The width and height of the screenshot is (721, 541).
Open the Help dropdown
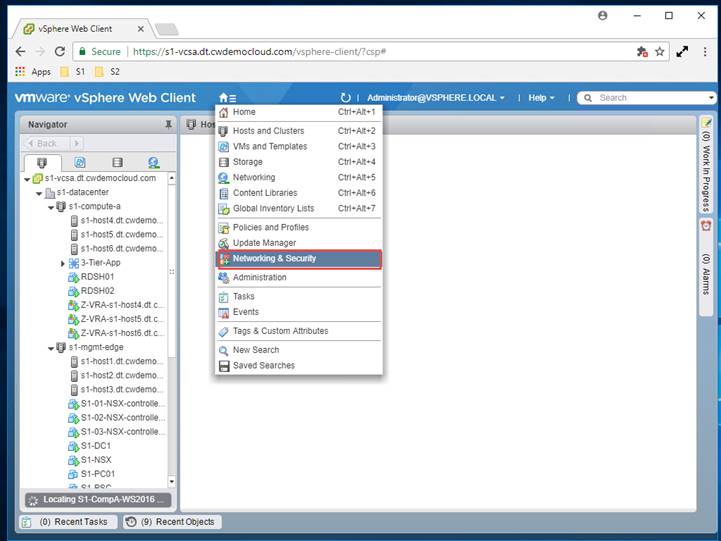point(541,98)
